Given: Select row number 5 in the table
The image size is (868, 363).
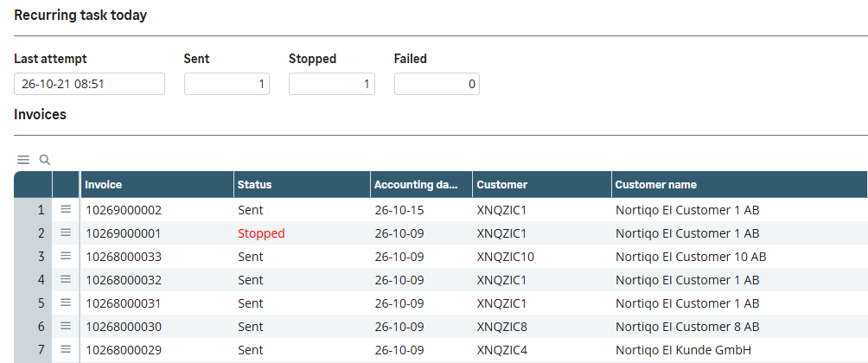Looking at the screenshot, I should [x=33, y=302].
